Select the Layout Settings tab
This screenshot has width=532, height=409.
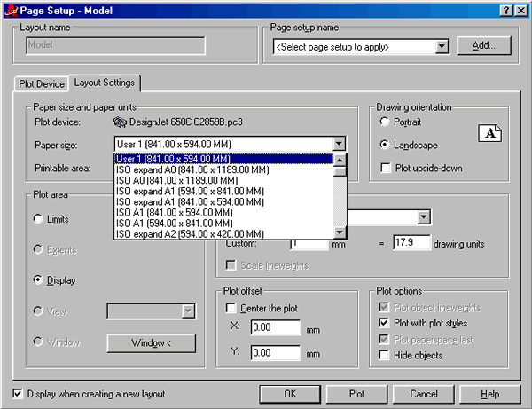105,83
